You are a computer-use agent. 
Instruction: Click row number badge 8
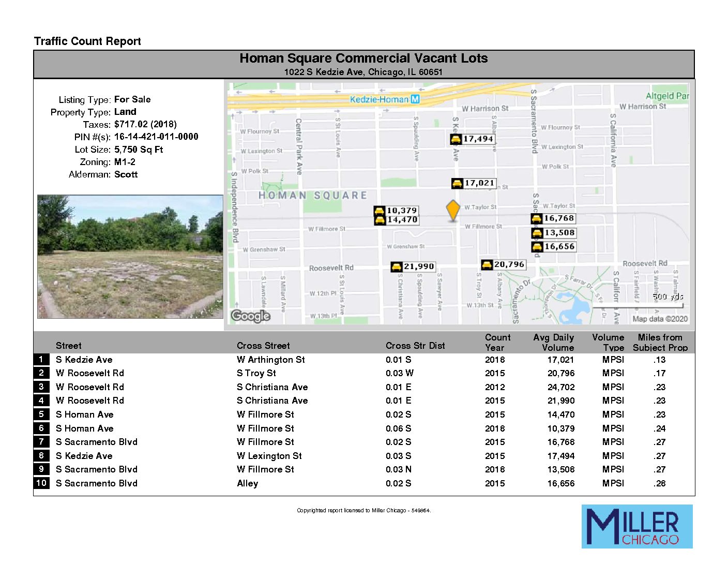click(x=41, y=455)
